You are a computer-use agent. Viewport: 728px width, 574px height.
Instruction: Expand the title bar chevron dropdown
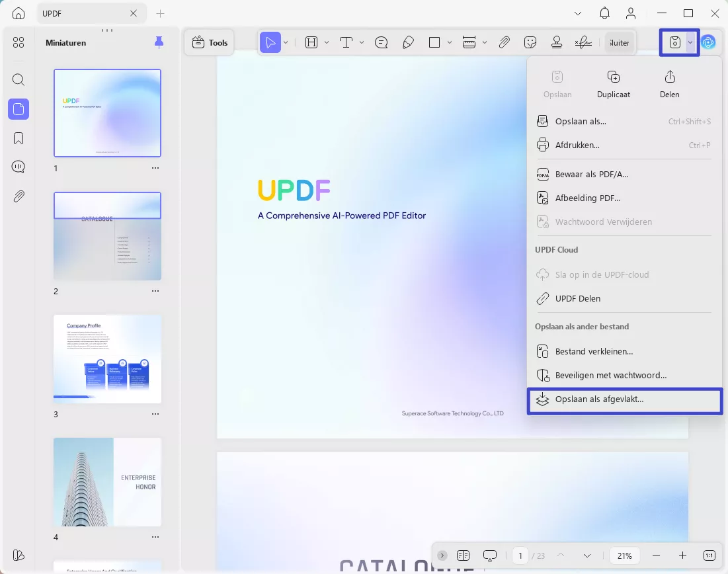577,13
